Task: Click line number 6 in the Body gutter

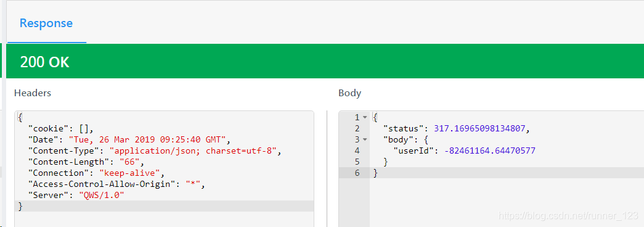Action: coord(357,173)
